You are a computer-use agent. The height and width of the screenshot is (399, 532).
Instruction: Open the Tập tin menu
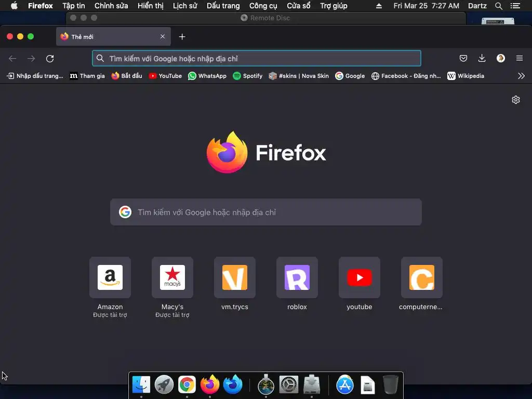(x=74, y=6)
